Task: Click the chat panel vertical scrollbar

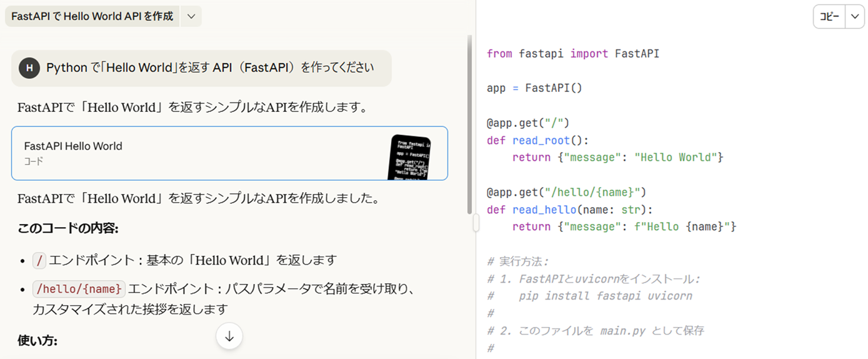Action: pyautogui.click(x=470, y=125)
